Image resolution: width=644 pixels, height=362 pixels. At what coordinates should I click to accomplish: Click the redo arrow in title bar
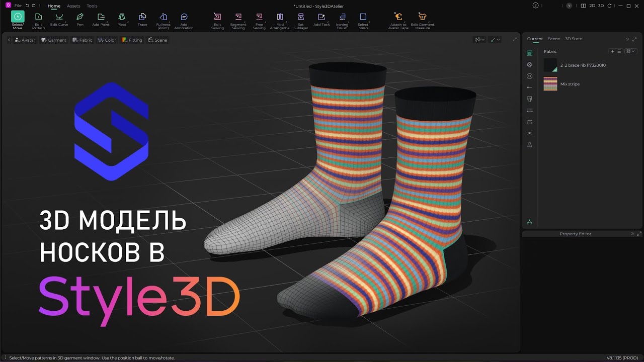33,6
